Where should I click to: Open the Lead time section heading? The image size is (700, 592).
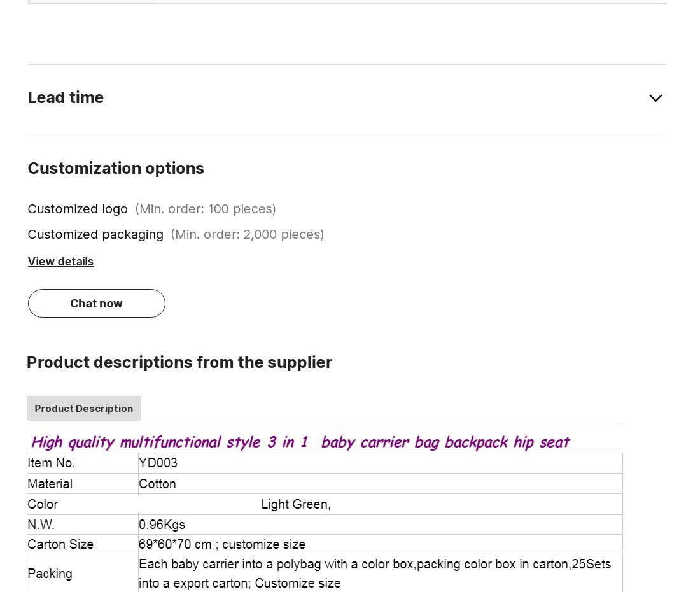click(66, 98)
